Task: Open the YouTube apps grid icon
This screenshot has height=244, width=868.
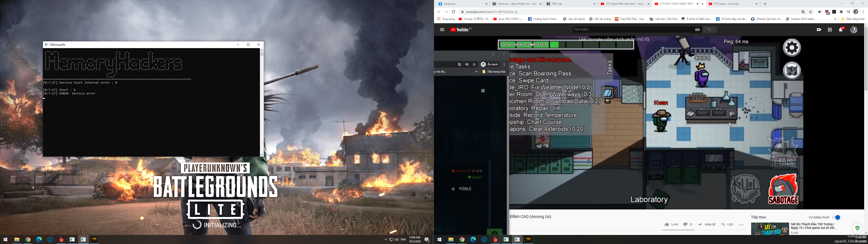Action: coord(830,30)
